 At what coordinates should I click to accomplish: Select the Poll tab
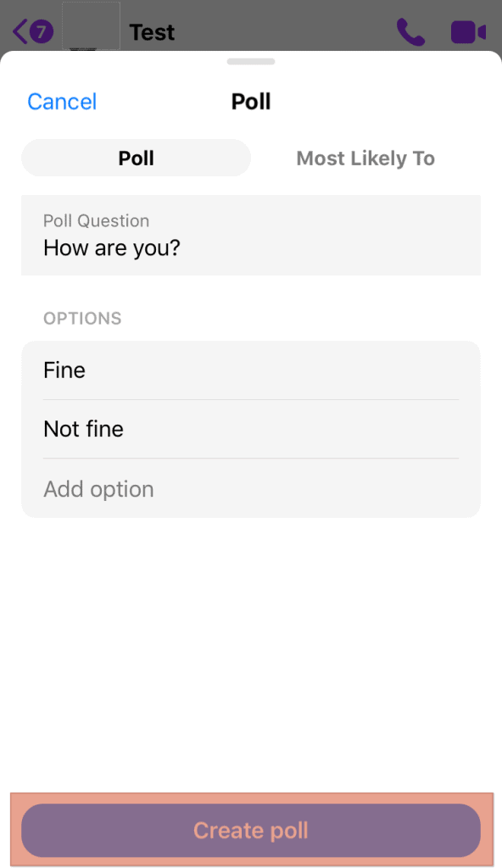point(136,158)
